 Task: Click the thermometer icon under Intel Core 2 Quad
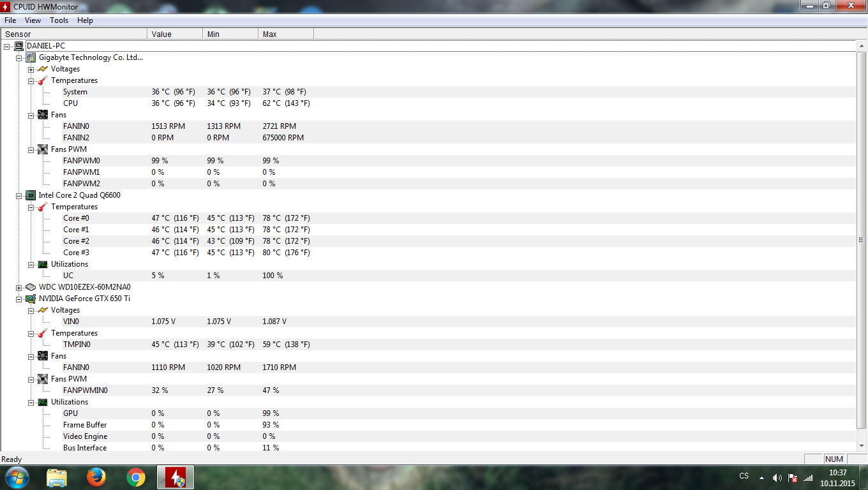coord(43,207)
